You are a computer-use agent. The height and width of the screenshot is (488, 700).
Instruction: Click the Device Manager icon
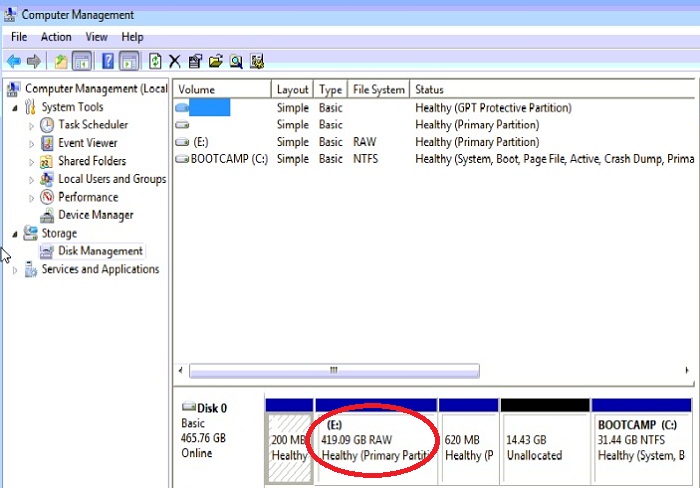tap(47, 215)
